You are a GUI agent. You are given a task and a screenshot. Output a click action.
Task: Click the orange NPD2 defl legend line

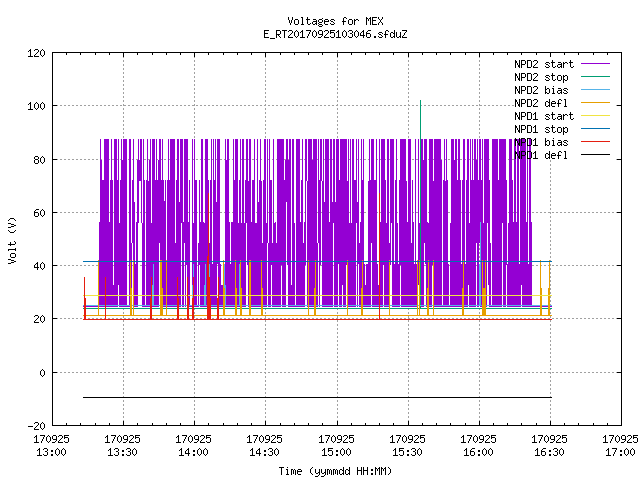tap(596, 102)
